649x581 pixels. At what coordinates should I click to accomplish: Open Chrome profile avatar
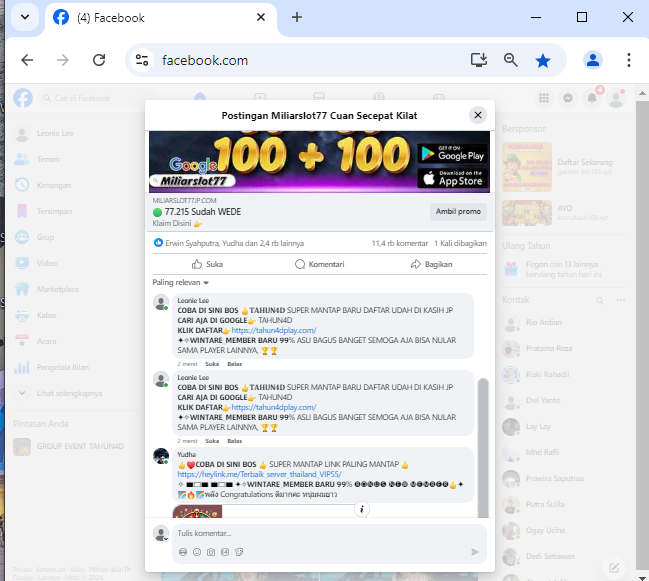tap(593, 60)
